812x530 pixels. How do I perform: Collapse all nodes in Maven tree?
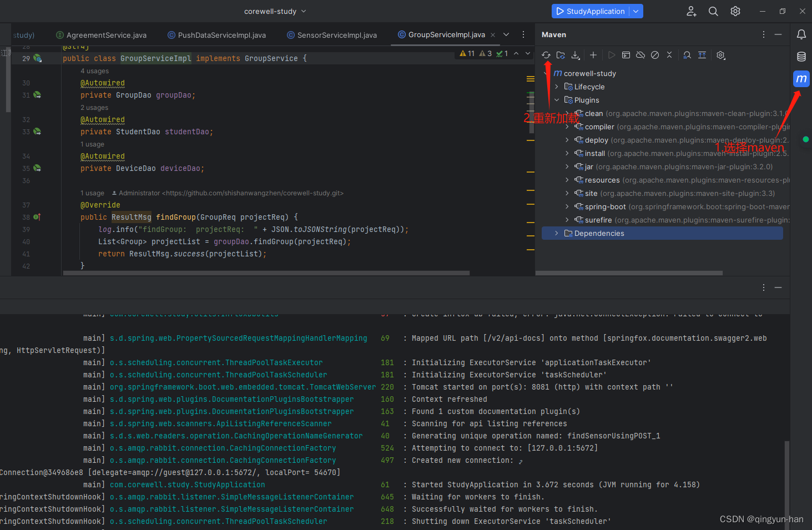(669, 55)
